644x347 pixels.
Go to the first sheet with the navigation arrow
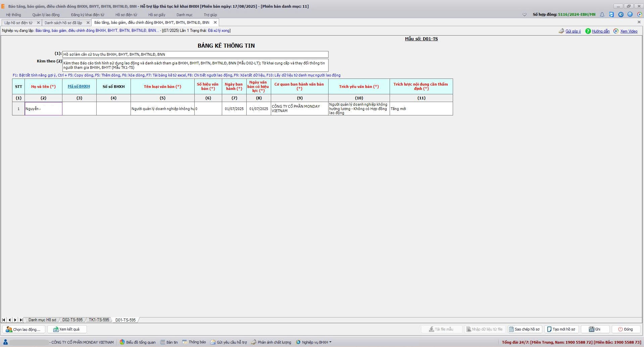click(4, 320)
